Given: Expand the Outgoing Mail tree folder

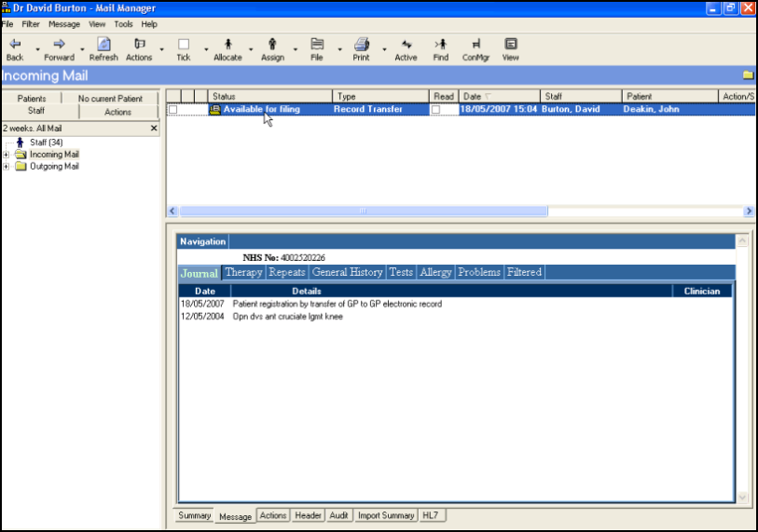Looking at the screenshot, I should pos(7,167).
